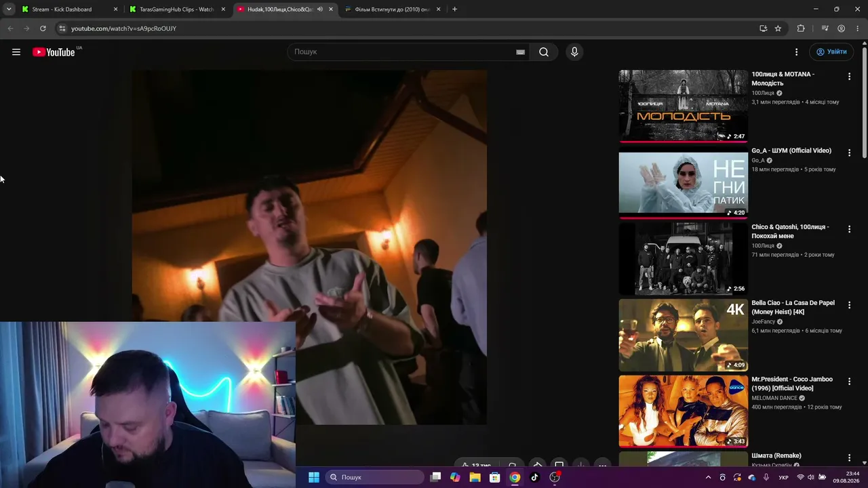Open the Chrome extensions puzzle menu
The image size is (868, 488).
point(801,28)
